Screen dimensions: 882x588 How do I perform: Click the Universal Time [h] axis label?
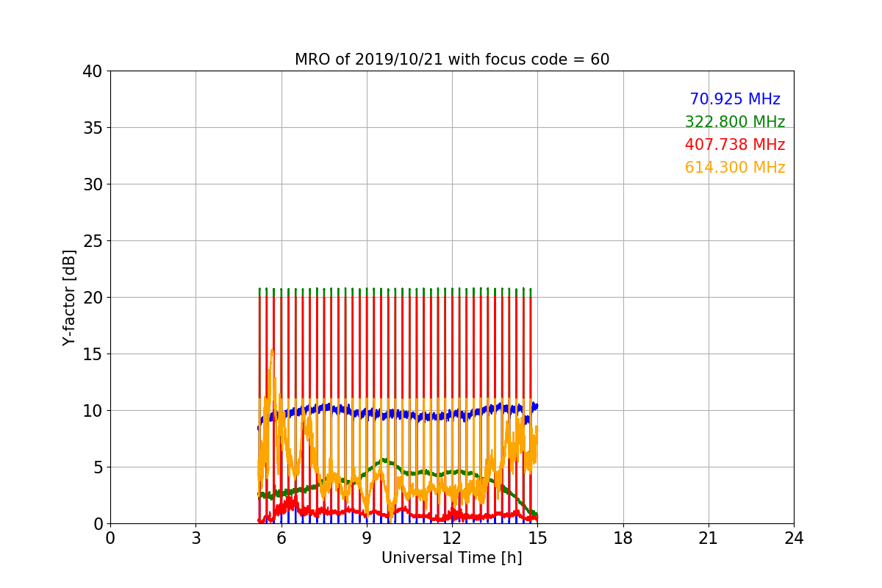click(452, 558)
